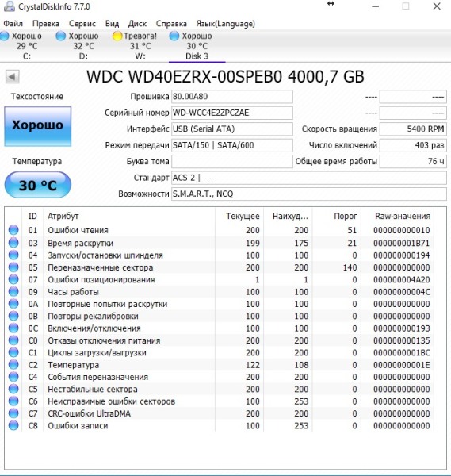Viewport: 451px width, 476px height.
Task: Click the Текущее column header
Action: [x=239, y=216]
